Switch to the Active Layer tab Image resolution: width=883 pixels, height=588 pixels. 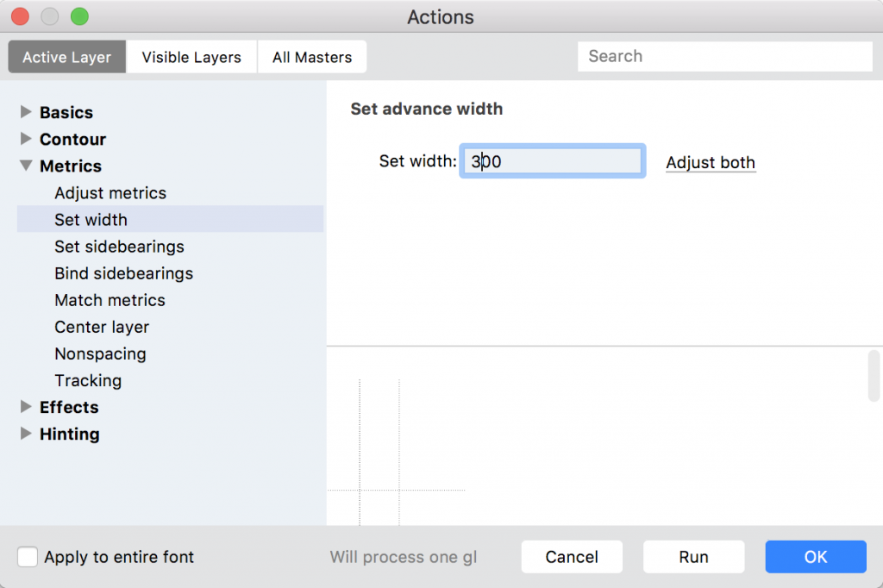click(x=67, y=58)
